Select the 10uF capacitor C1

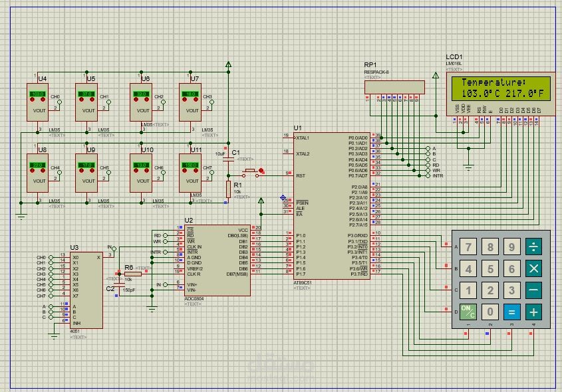pos(228,159)
